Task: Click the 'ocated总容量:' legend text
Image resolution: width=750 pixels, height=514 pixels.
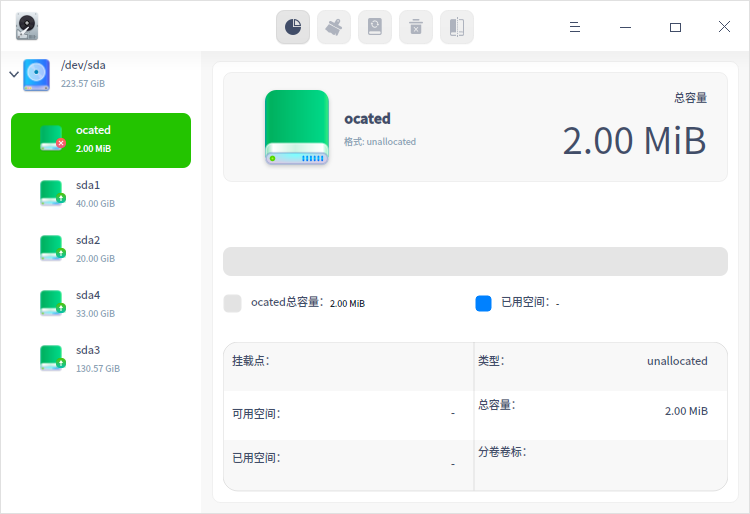Action: (287, 302)
